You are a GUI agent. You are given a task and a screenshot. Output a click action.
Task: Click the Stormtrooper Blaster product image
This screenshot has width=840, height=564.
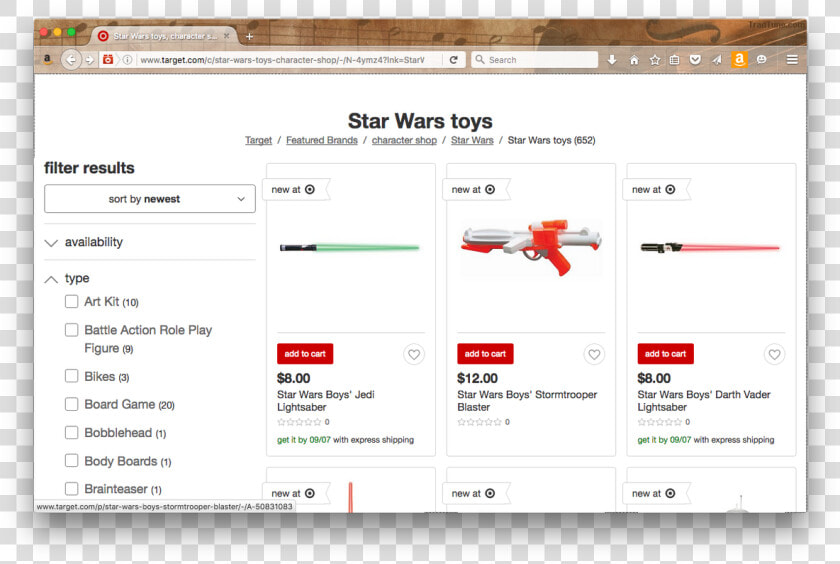coord(531,247)
